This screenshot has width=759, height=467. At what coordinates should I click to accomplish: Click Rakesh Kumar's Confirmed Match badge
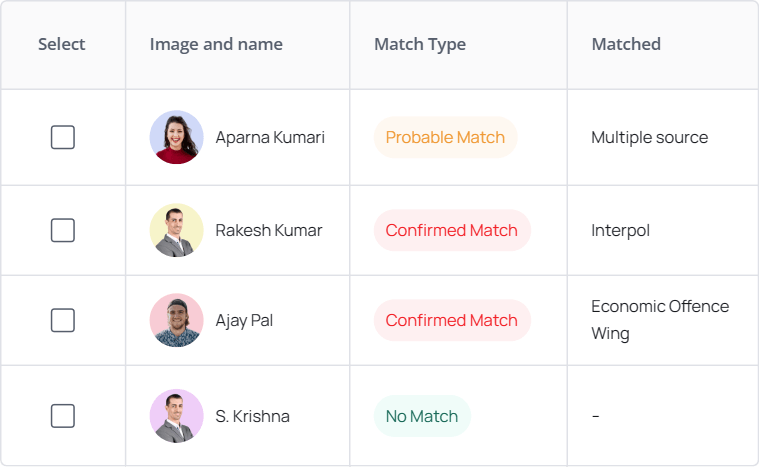(451, 230)
